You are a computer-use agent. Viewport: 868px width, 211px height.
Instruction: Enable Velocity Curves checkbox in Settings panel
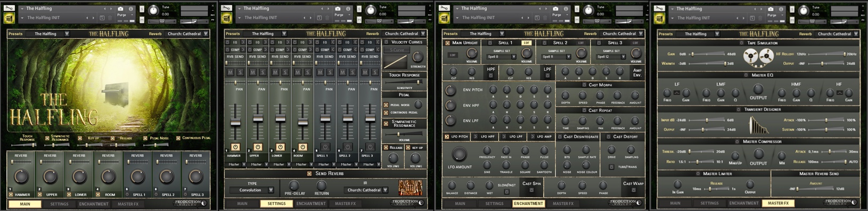pos(386,42)
